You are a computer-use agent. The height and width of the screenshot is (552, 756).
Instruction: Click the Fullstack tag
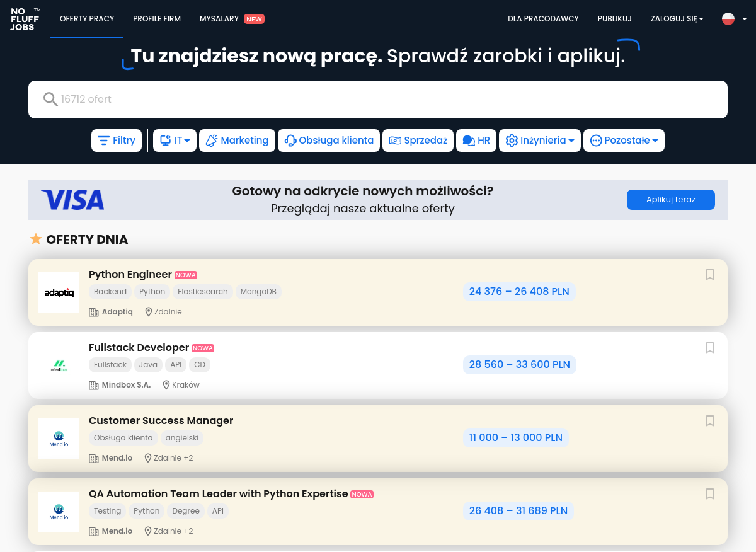click(110, 365)
